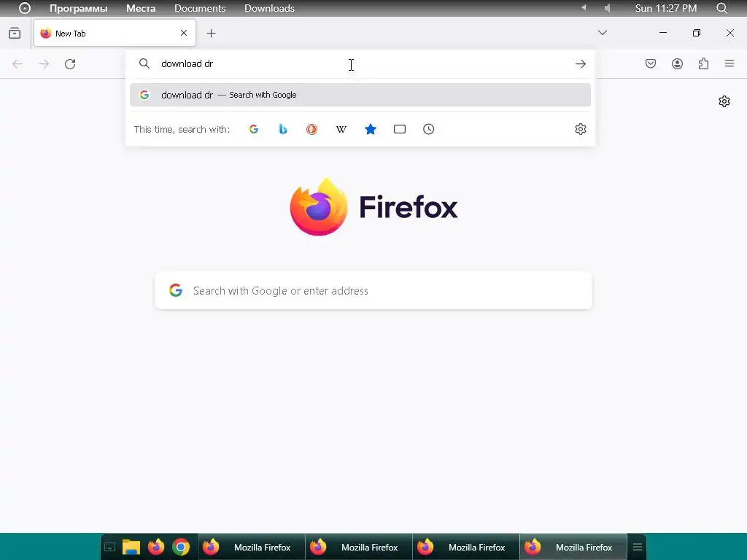The width and height of the screenshot is (747, 560).
Task: Expand the list all tabs chevron
Action: tap(603, 32)
